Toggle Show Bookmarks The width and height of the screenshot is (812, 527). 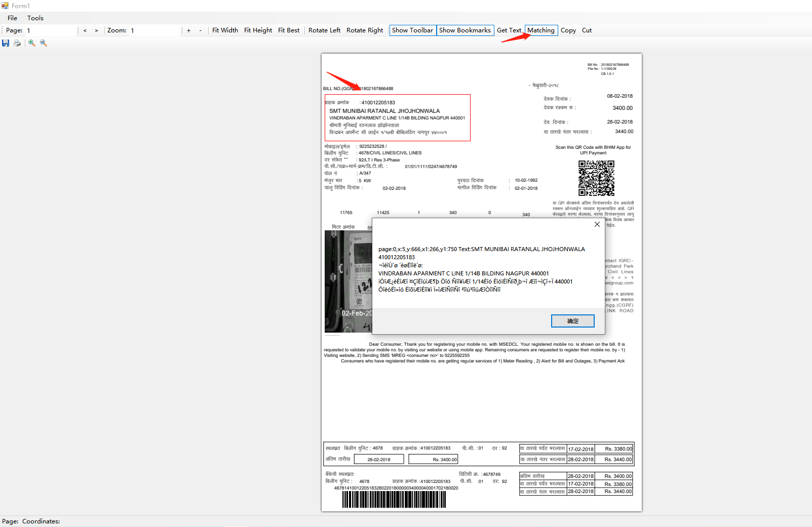(465, 30)
